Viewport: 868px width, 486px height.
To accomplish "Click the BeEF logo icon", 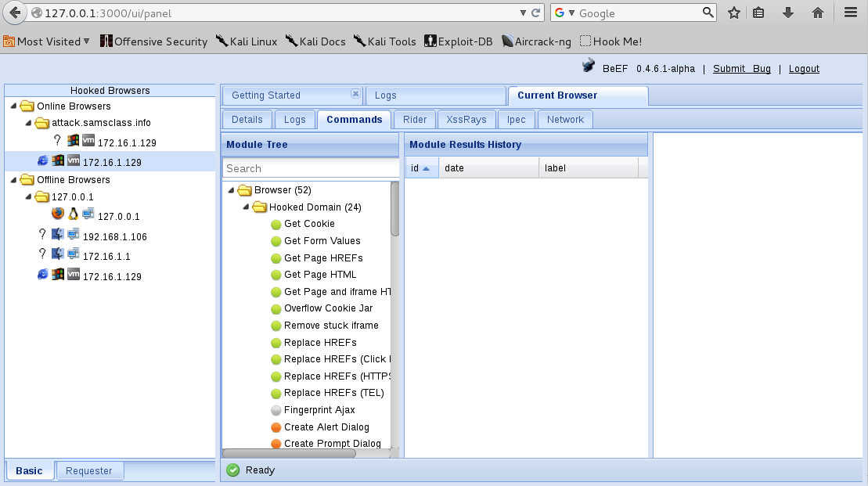I will pos(589,66).
